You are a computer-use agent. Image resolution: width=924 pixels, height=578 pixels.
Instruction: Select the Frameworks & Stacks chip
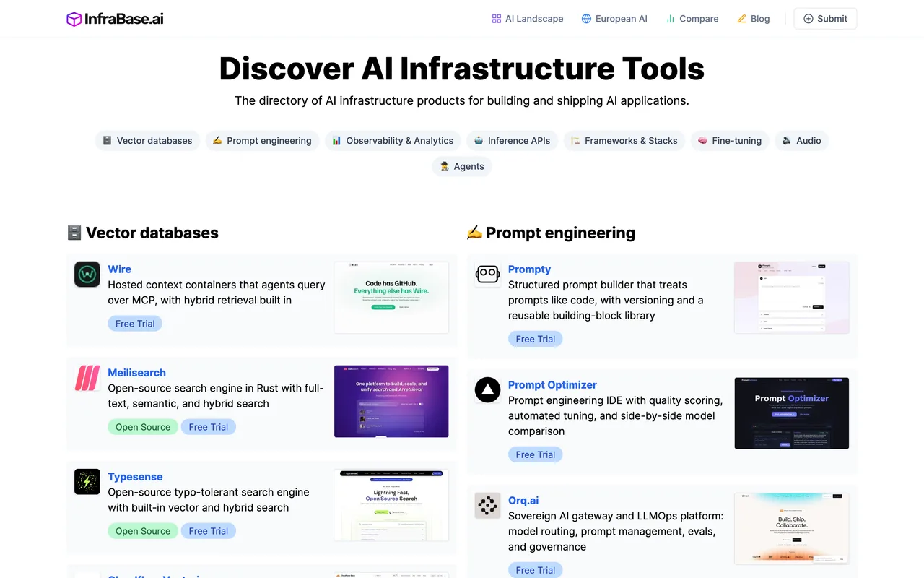[624, 140]
